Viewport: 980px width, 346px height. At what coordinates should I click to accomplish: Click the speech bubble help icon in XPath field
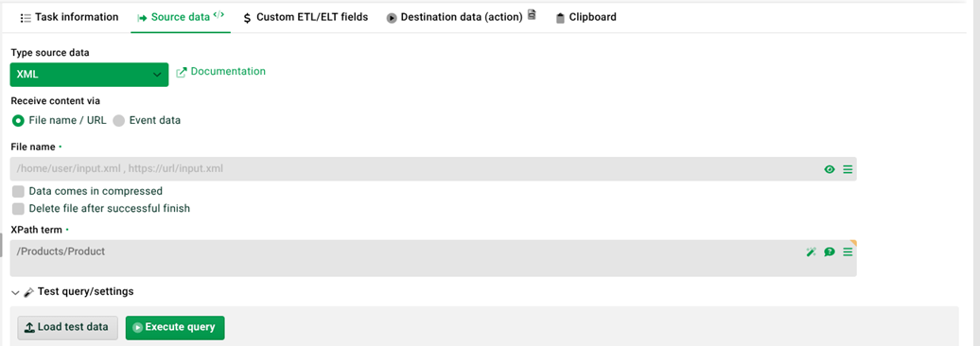830,251
